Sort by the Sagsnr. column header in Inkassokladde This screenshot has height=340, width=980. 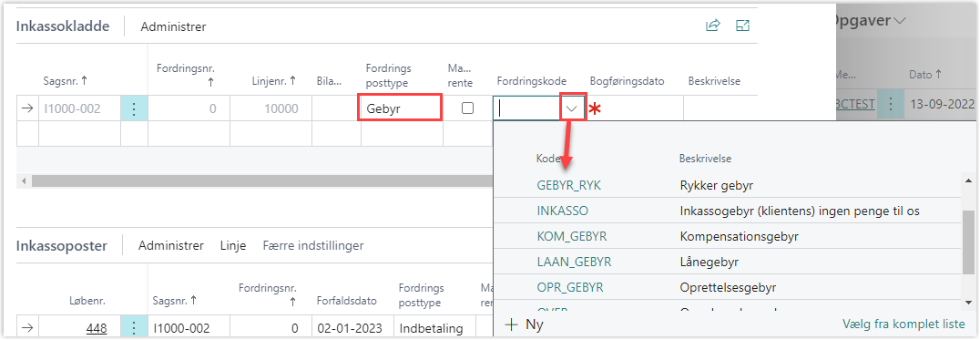65,81
